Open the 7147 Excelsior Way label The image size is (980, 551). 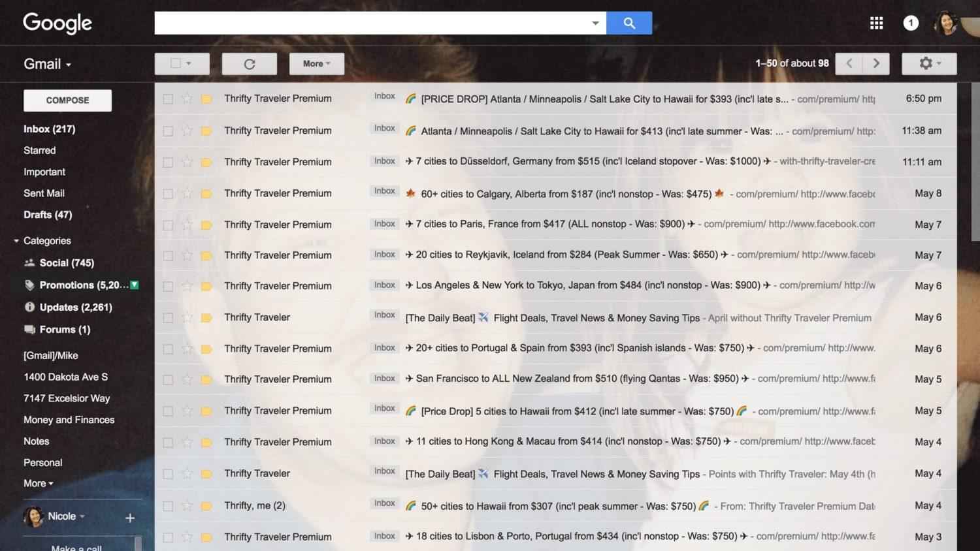[x=67, y=398]
